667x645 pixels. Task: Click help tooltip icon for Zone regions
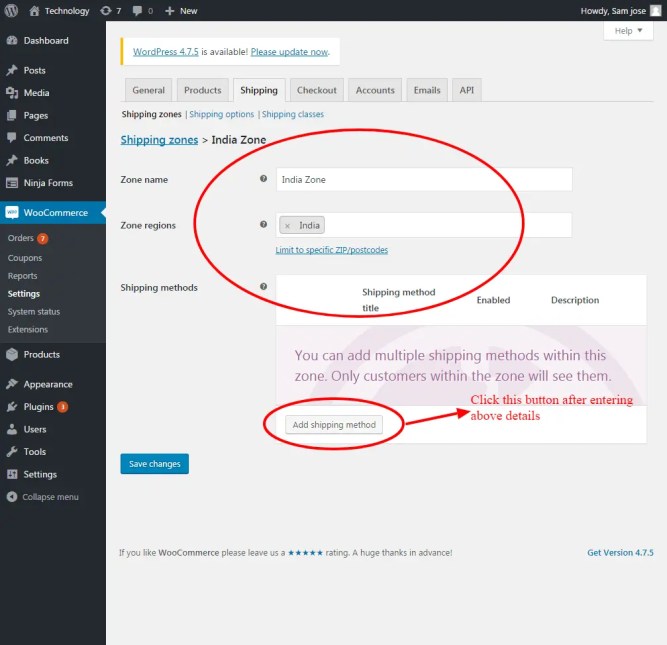[x=263, y=224]
